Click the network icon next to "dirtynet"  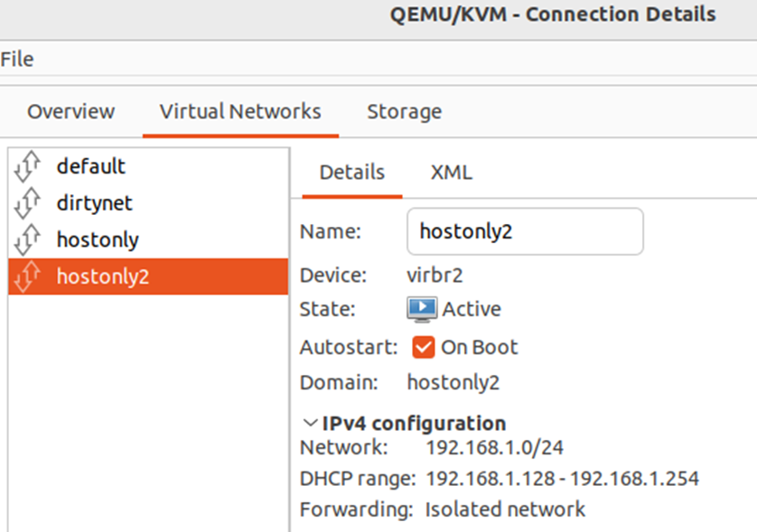tap(28, 202)
